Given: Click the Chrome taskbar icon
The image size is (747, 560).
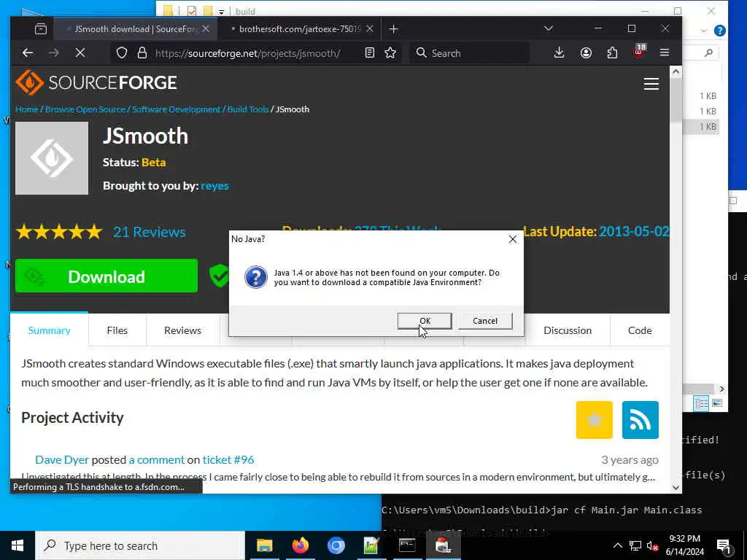Looking at the screenshot, I should [336, 545].
